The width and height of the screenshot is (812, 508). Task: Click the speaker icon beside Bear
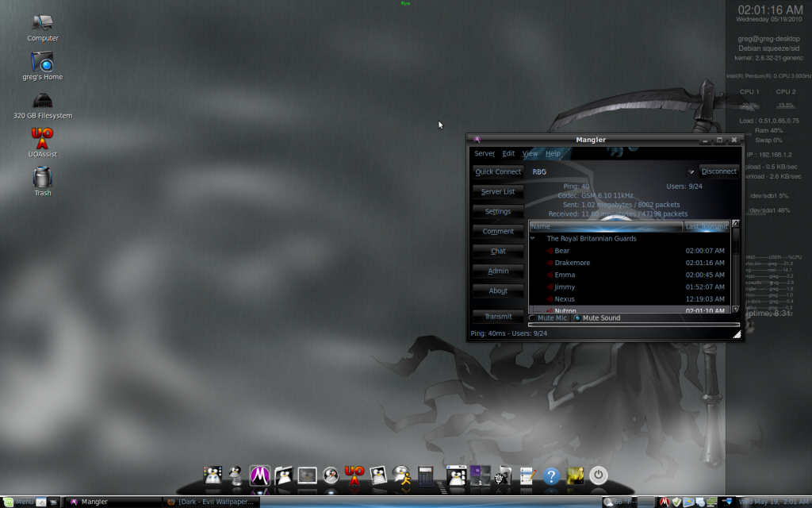(550, 250)
